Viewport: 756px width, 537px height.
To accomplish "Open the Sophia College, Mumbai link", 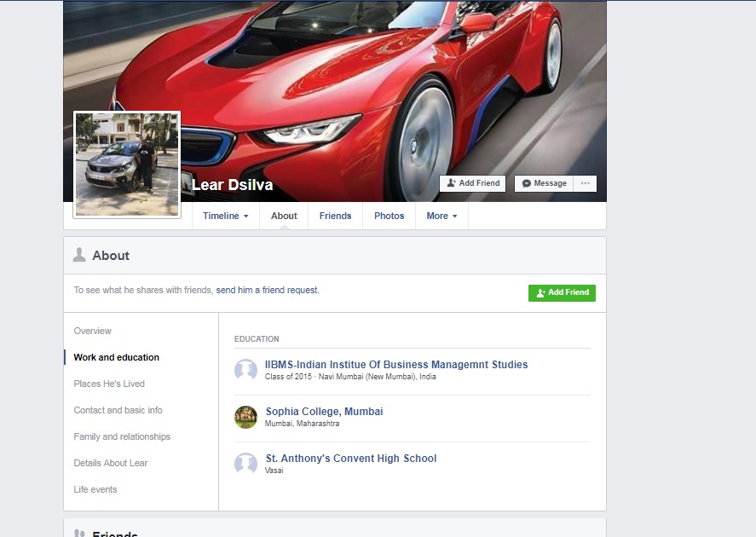I will click(324, 412).
